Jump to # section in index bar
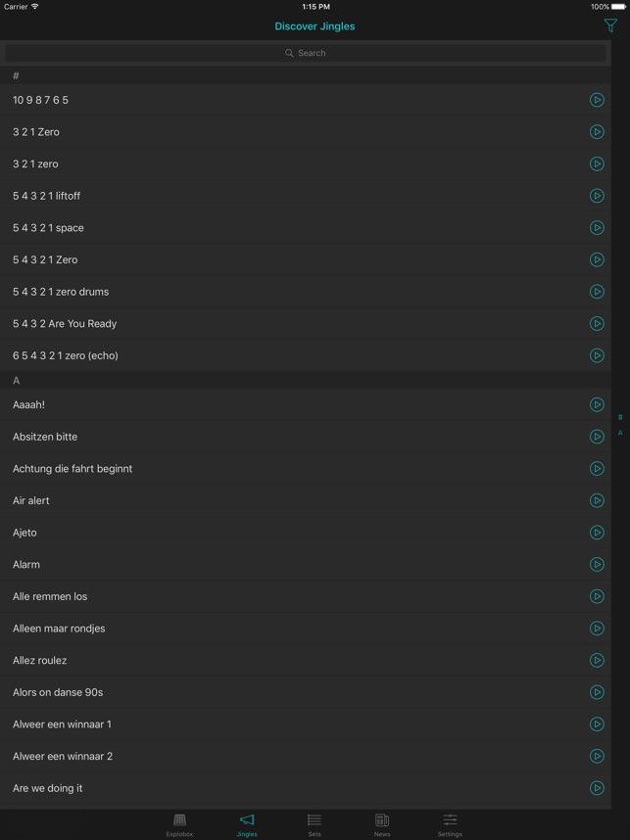 click(620, 417)
